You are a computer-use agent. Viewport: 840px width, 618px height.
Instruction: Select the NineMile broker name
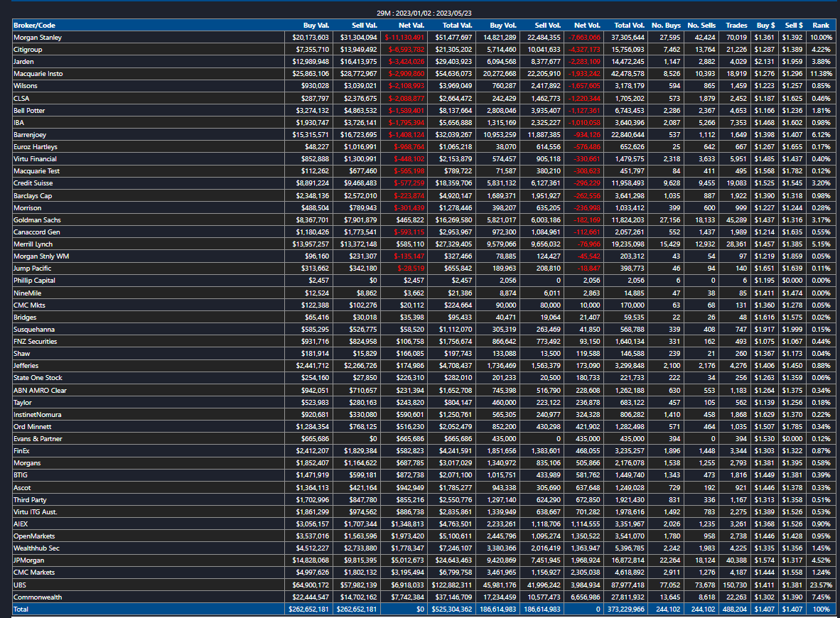(x=27, y=293)
